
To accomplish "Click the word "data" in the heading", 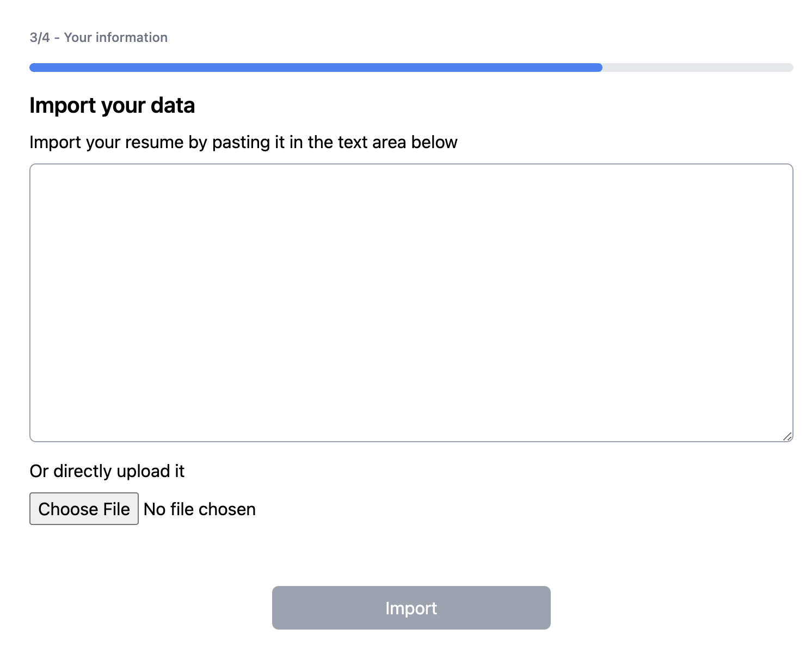I will (173, 105).
